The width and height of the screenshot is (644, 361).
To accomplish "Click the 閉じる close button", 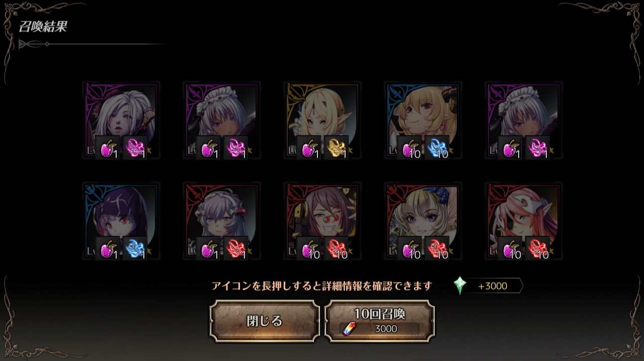I will tap(265, 321).
